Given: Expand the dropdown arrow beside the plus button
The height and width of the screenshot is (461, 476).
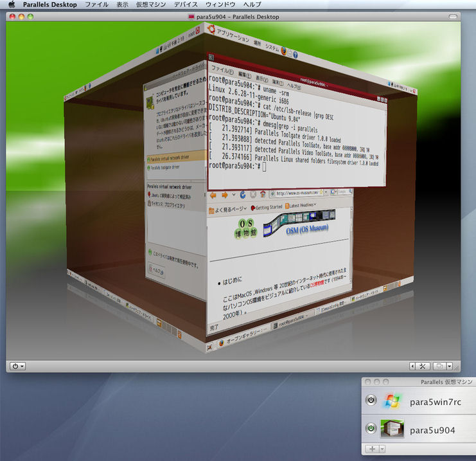Looking at the screenshot, I should [382, 449].
